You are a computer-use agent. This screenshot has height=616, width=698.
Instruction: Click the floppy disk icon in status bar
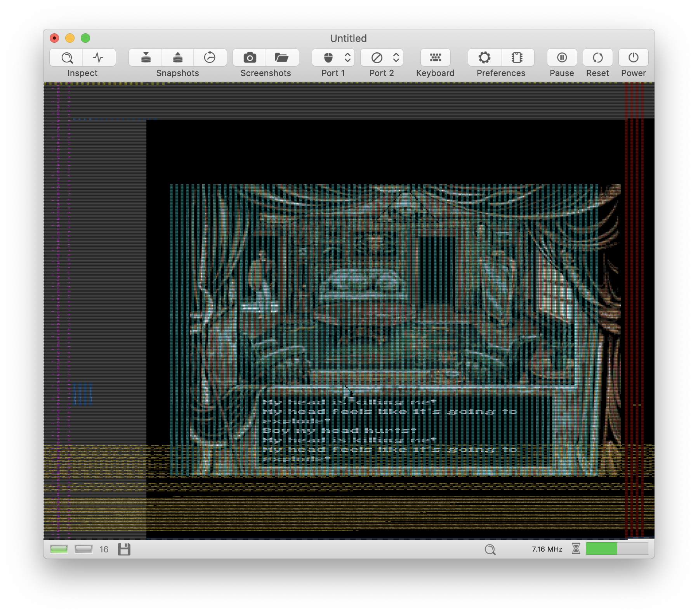(x=124, y=549)
